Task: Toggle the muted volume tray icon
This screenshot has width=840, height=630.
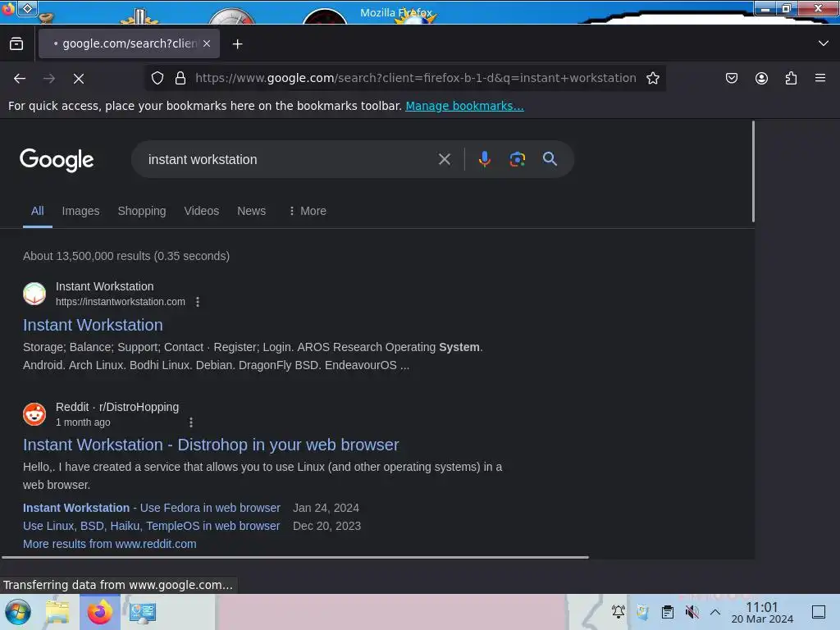Action: coord(692,611)
